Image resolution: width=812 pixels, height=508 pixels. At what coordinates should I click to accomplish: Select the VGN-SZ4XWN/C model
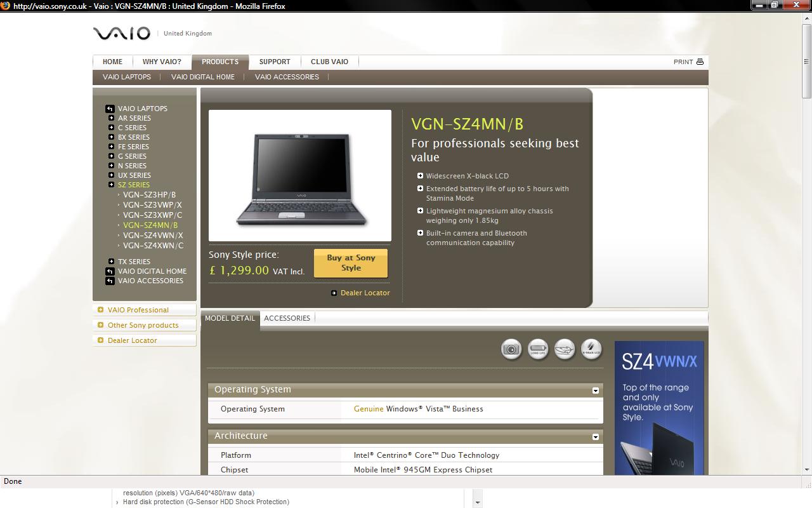tap(153, 246)
